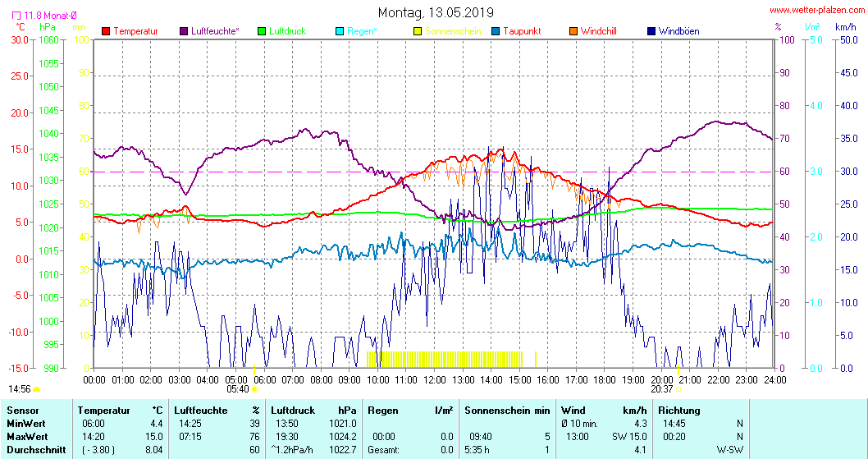
Task: Click the Luftfeuchte* legend label
Action: (215, 31)
